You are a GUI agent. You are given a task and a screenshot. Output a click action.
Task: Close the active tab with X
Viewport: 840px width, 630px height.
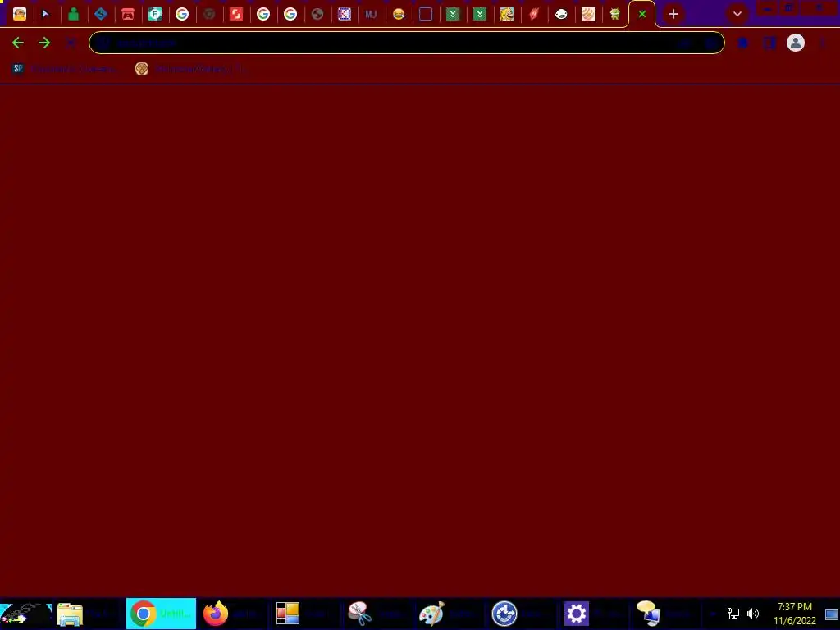pyautogui.click(x=641, y=14)
